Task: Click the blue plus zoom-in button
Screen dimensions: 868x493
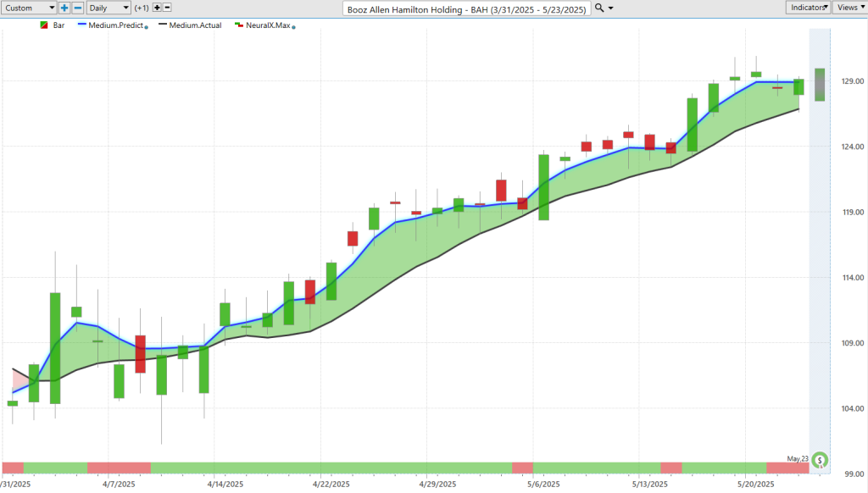Action: click(x=64, y=8)
